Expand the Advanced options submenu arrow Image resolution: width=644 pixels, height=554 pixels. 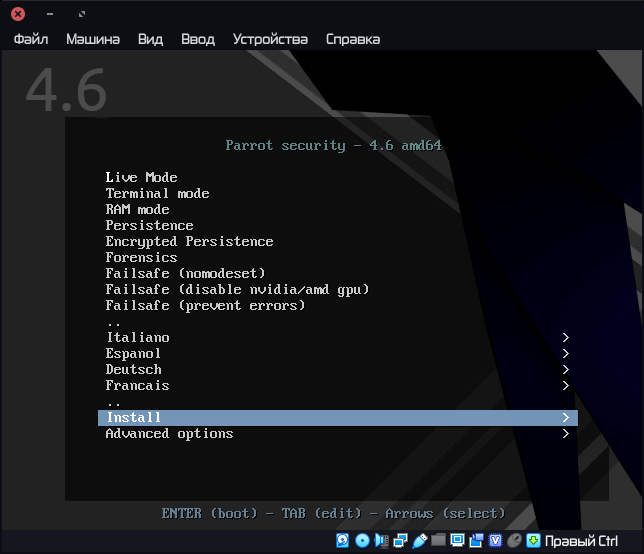(x=566, y=434)
